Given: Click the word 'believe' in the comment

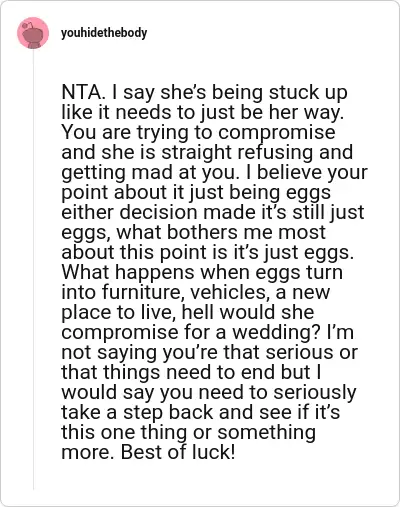Looking at the screenshot, I should pyautogui.click(x=287, y=173).
